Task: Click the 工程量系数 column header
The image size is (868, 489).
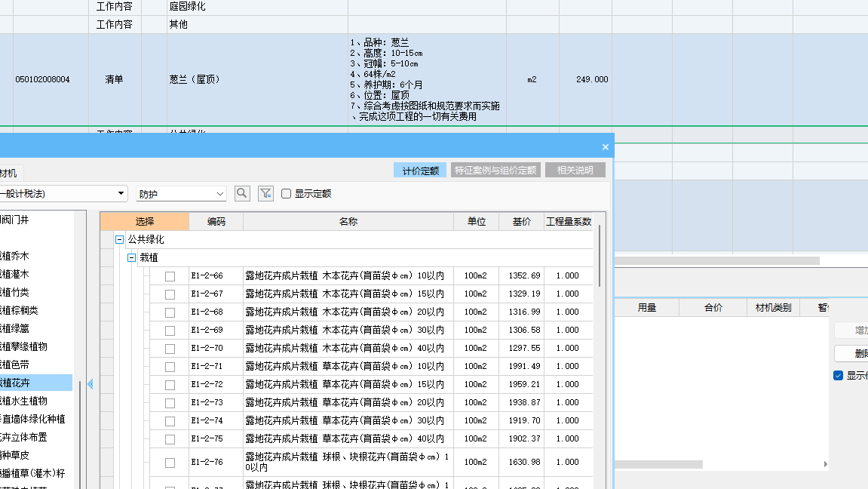Action: click(569, 222)
